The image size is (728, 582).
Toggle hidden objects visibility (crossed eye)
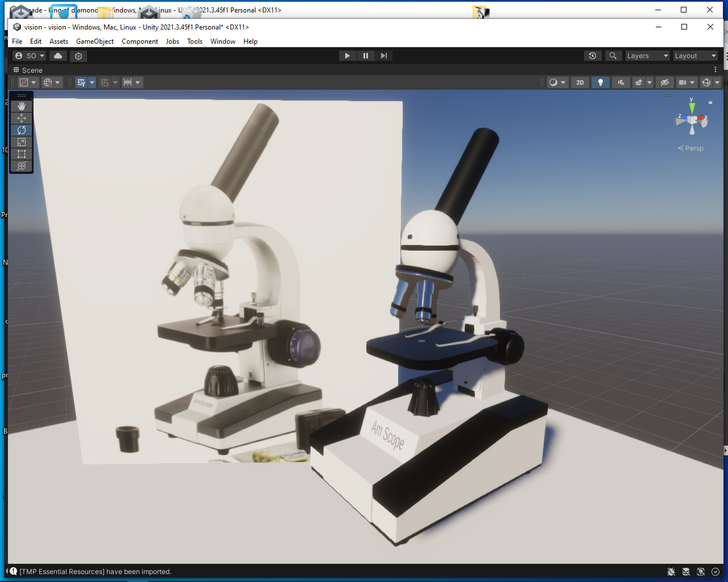[x=664, y=82]
